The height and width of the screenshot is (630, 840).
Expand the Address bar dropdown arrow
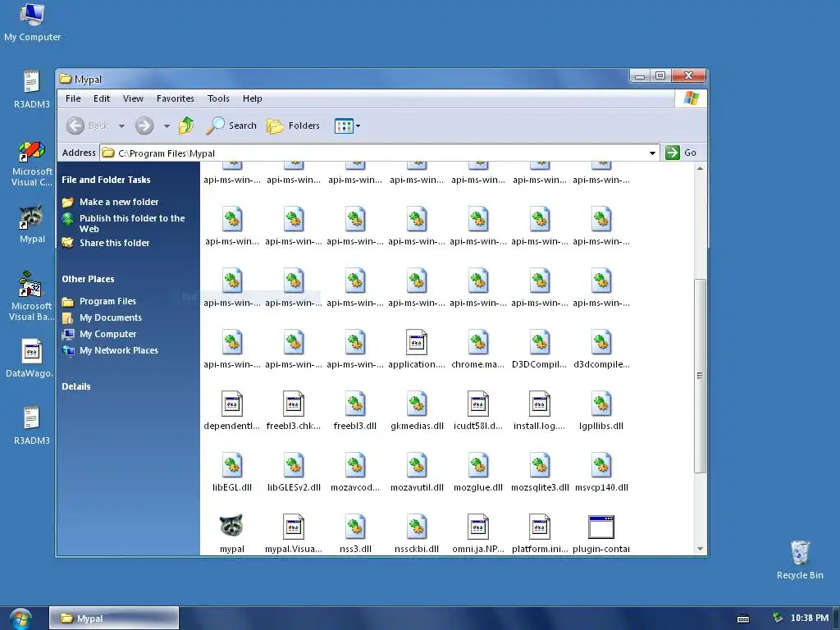point(652,153)
